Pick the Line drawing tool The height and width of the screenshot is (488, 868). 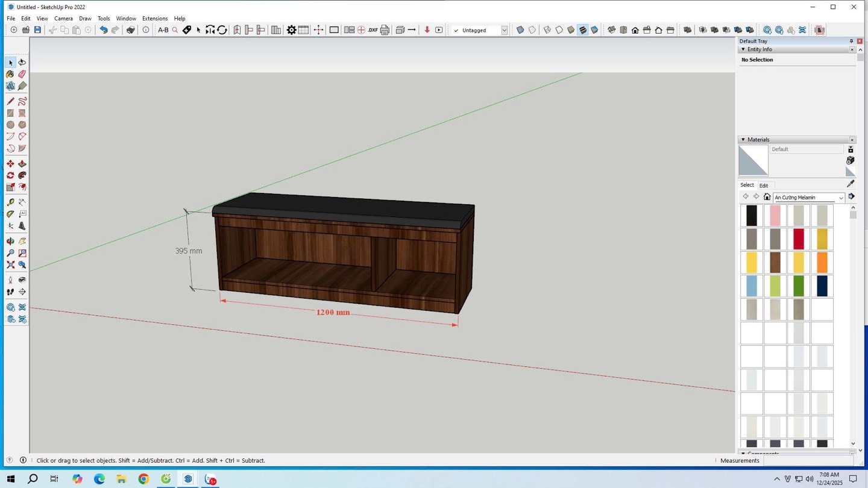pos(10,101)
